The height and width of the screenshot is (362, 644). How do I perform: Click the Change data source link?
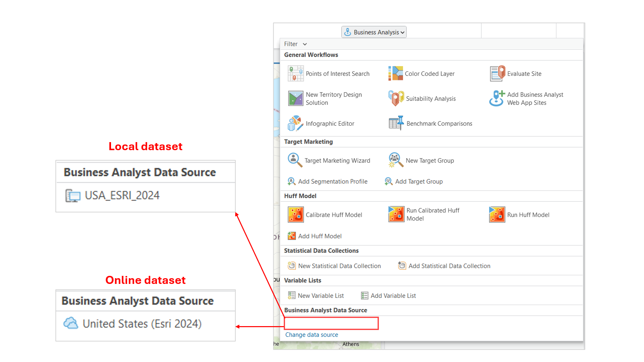312,335
